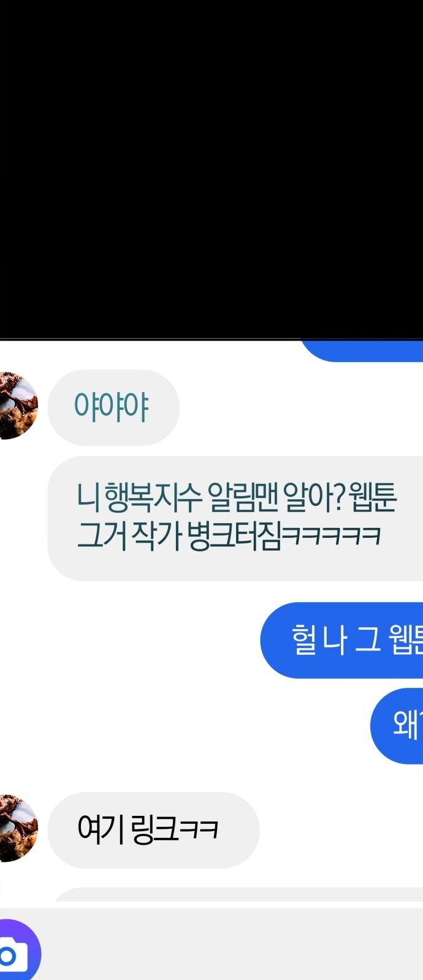
Task: Tap the partial gray bubble below 여기 링크ㅋㅋ
Action: point(238,894)
